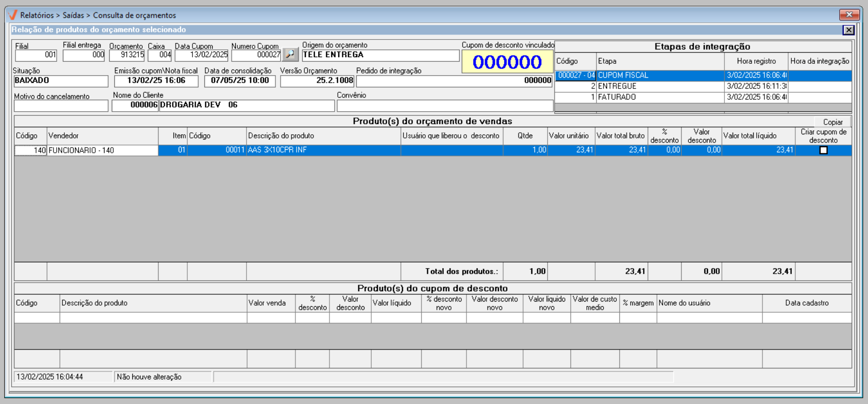Click the blue 000000 linked discount coupon
This screenshot has width=868, height=404.
[507, 62]
